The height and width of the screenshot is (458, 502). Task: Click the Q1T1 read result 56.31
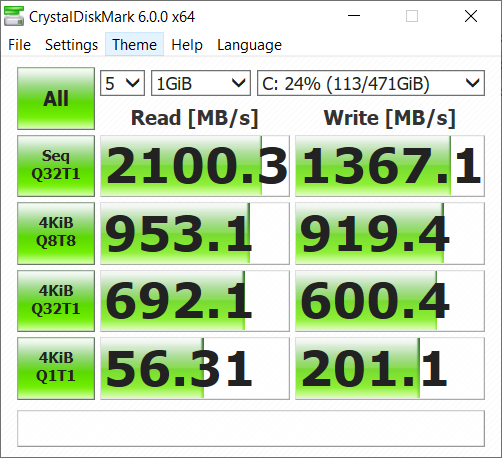(195, 368)
